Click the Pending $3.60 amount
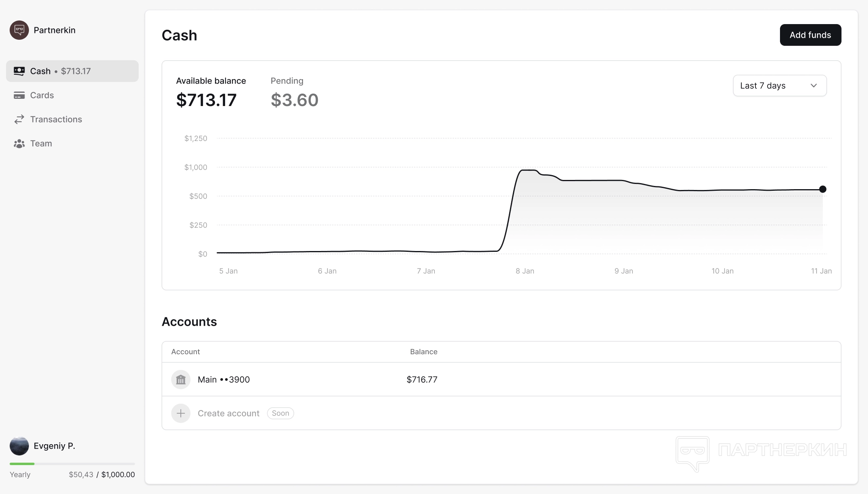 click(295, 100)
